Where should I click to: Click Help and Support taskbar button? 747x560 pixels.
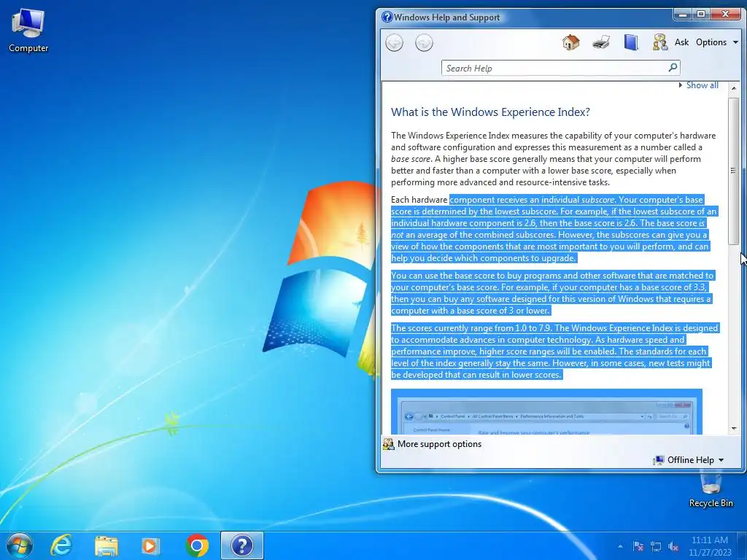pos(242,545)
